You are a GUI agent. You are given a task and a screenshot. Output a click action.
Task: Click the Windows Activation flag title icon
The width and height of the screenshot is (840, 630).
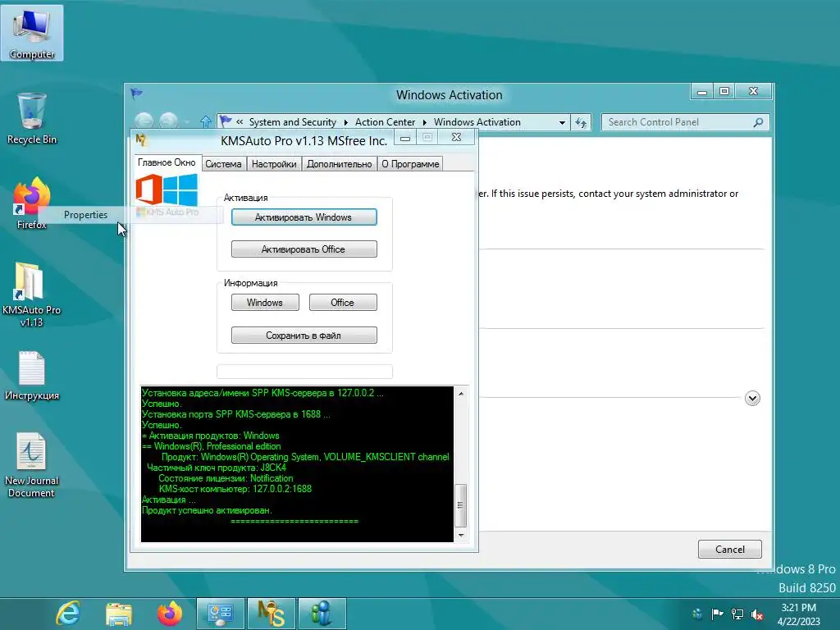(x=137, y=94)
